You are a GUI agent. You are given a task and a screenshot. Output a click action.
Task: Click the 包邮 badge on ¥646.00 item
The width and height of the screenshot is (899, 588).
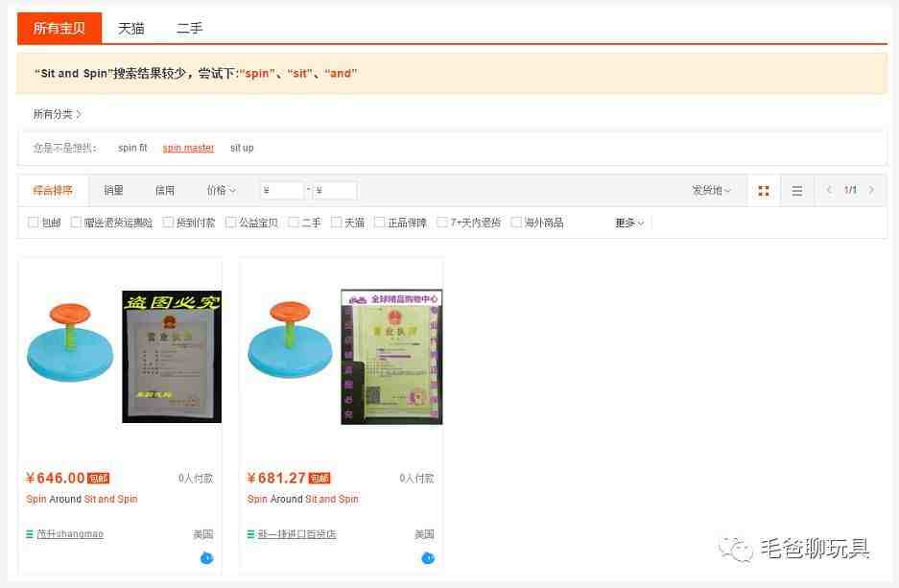click(98, 479)
